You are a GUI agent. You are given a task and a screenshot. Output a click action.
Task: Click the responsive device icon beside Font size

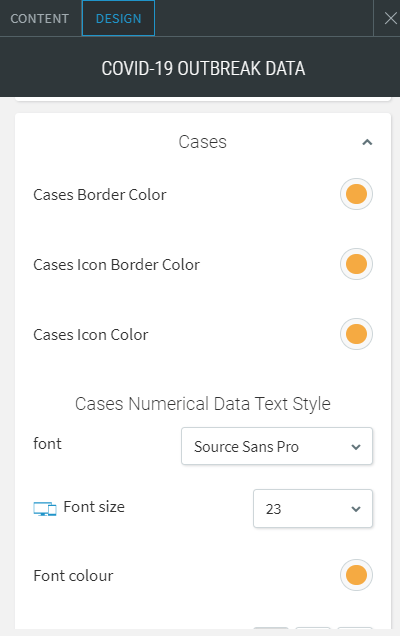(45, 509)
